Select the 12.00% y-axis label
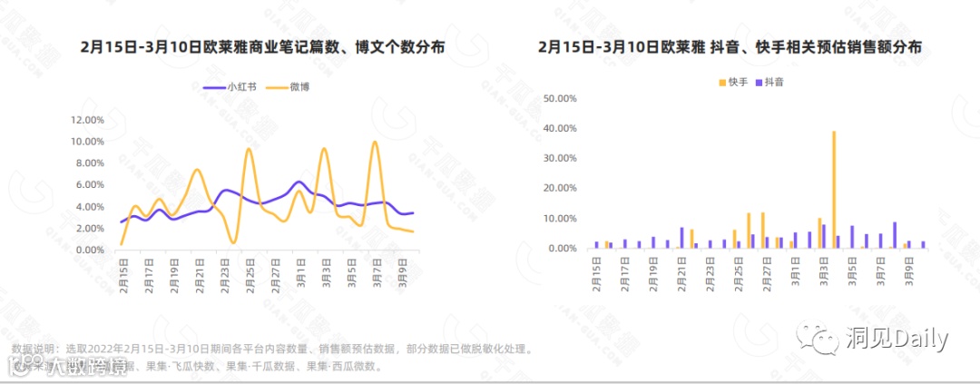The image size is (980, 384). coord(89,120)
